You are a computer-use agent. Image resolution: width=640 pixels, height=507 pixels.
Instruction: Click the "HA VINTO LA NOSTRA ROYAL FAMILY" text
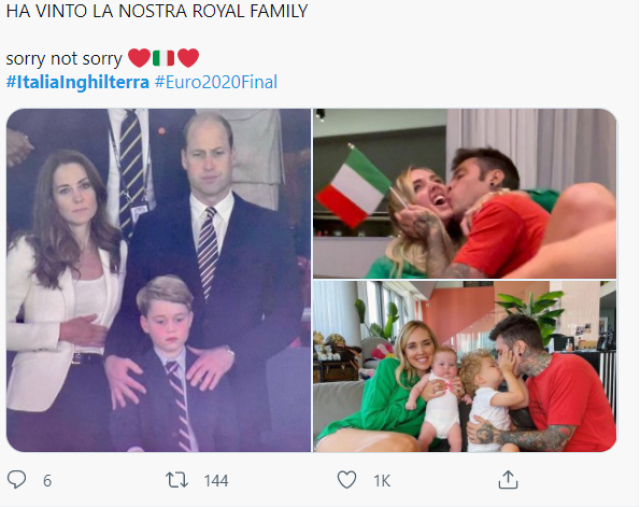(x=157, y=12)
